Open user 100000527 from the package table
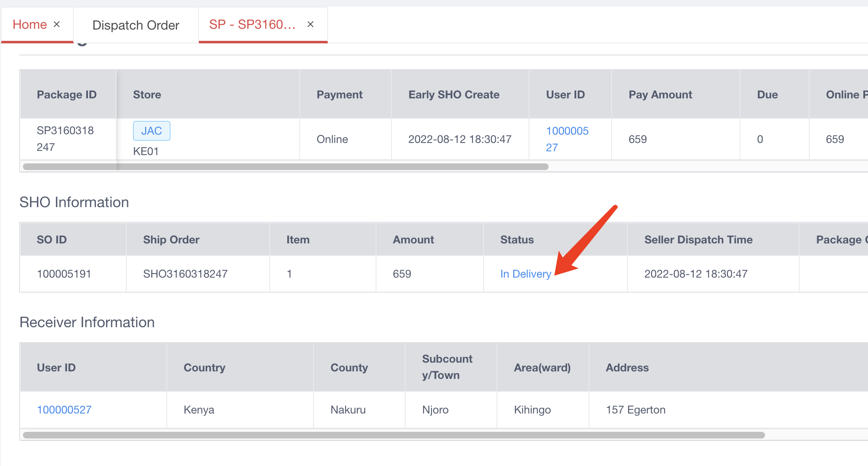868x466 pixels. pyautogui.click(x=567, y=139)
